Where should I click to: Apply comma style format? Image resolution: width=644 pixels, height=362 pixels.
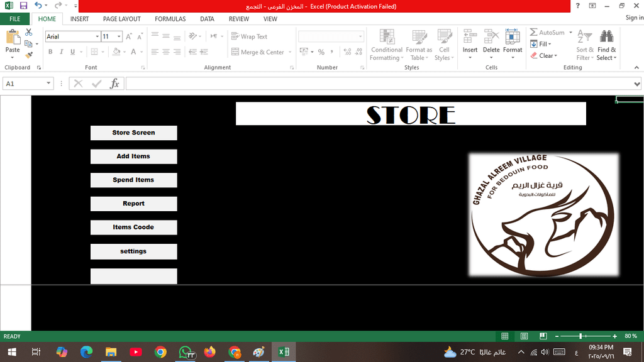(x=332, y=52)
